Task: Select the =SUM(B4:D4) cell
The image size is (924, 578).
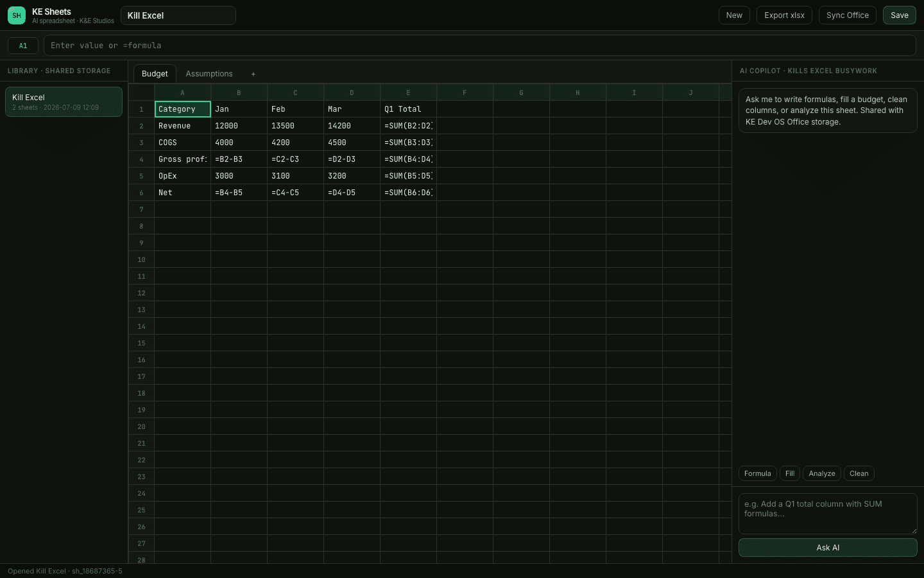Action: pos(408,159)
